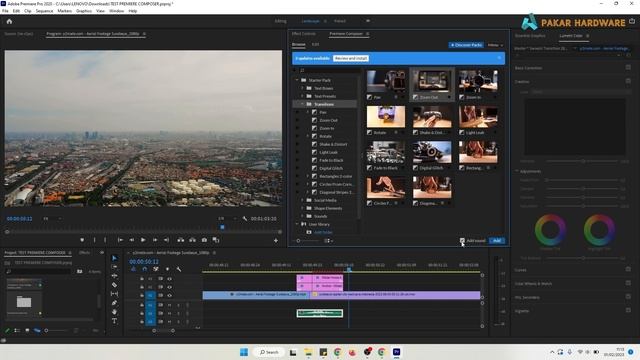Create new bin in Project panel
The height and width of the screenshot is (360, 640).
click(80, 271)
